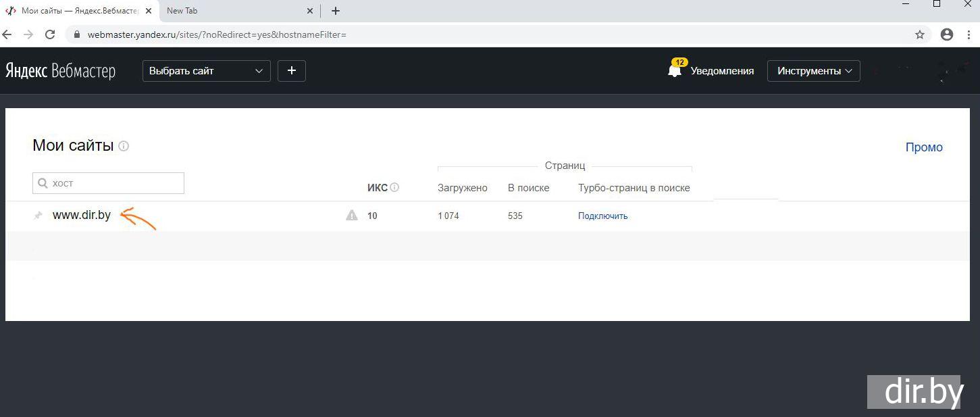Open Chrome's three-dot menu
Viewport: 980px width, 417px height.
pos(970,34)
